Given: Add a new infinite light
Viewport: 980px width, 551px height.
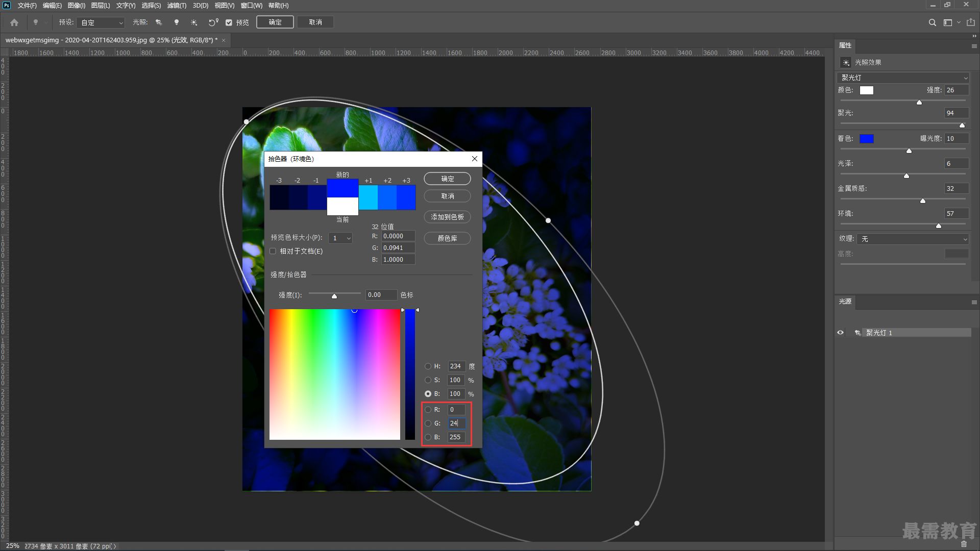Looking at the screenshot, I should point(194,22).
